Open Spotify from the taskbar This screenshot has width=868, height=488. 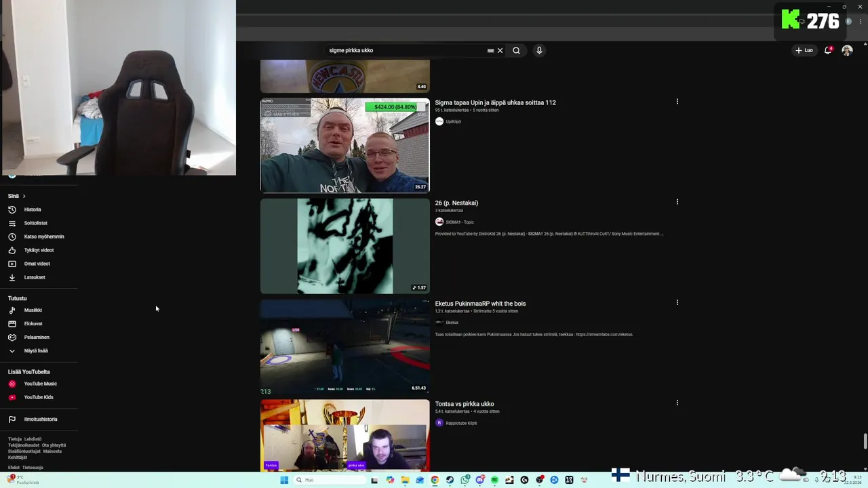pyautogui.click(x=494, y=480)
